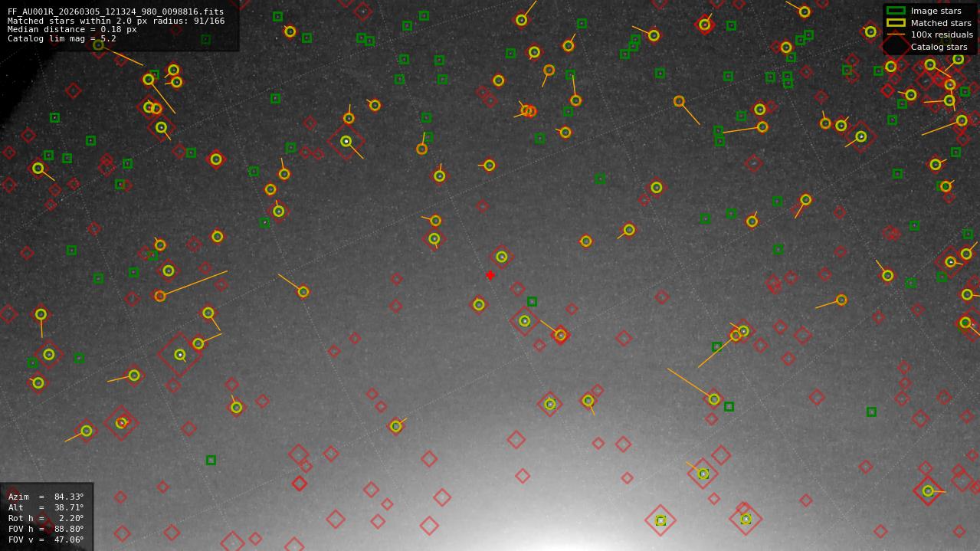Expand the pointing info box bottom-left
The height and width of the screenshot is (551, 980).
tap(46, 517)
